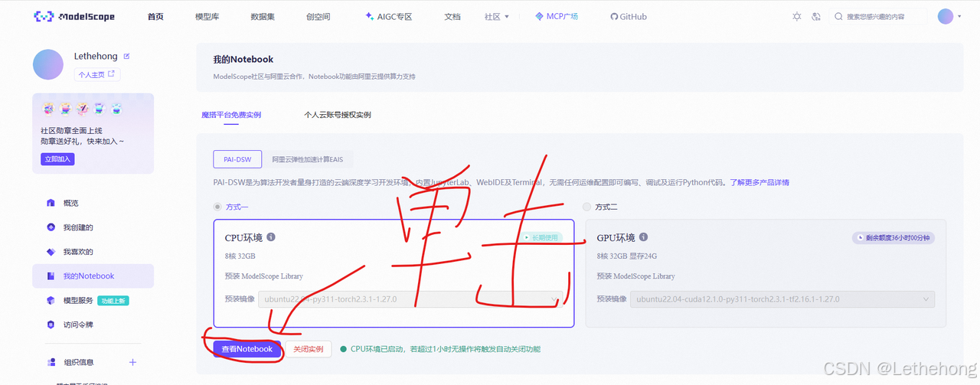The image size is (980, 385).
Task: Switch to 魔搭平台免费实例 tab
Action: [231, 115]
